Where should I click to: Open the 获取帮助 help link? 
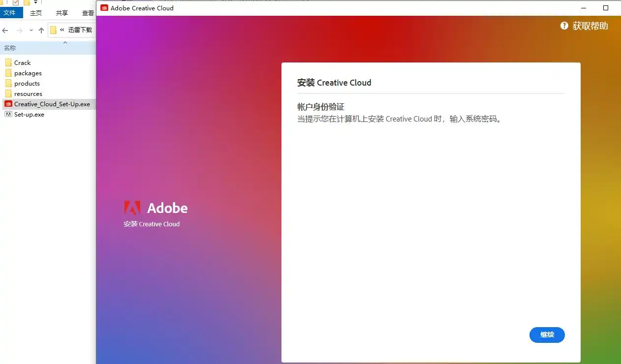tap(590, 26)
